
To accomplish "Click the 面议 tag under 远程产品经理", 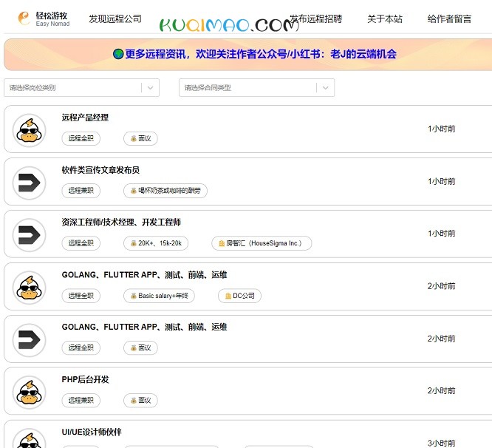I will coord(140,138).
